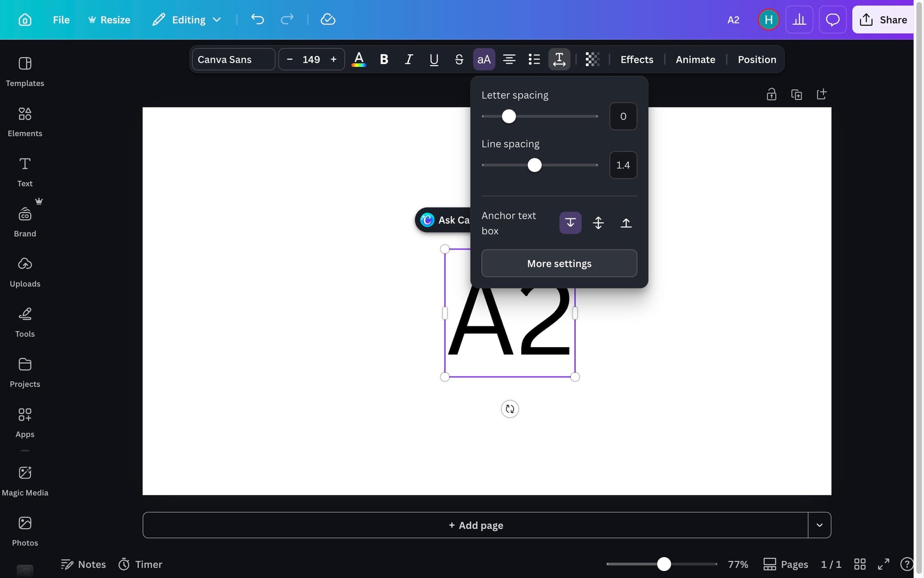924x578 pixels.
Task: Open the File menu
Action: (x=61, y=19)
